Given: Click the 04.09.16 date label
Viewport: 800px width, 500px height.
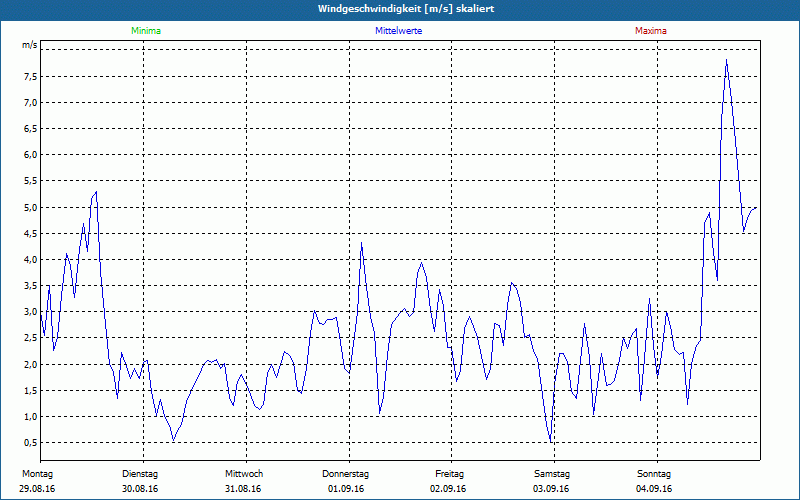Looking at the screenshot, I should [654, 489].
